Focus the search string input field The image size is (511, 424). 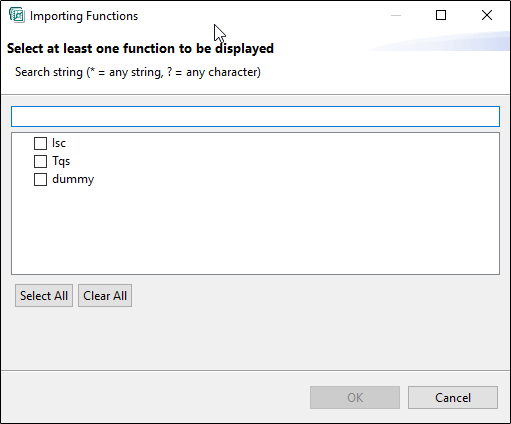point(255,117)
